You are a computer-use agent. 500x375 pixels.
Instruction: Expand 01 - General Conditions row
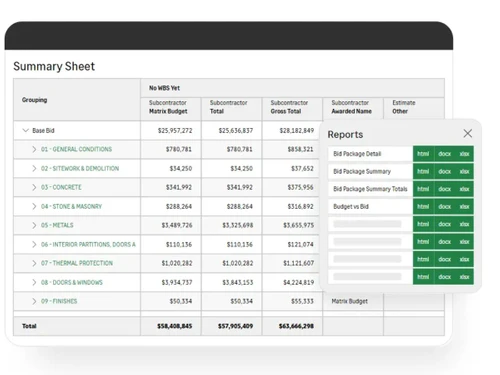point(34,149)
